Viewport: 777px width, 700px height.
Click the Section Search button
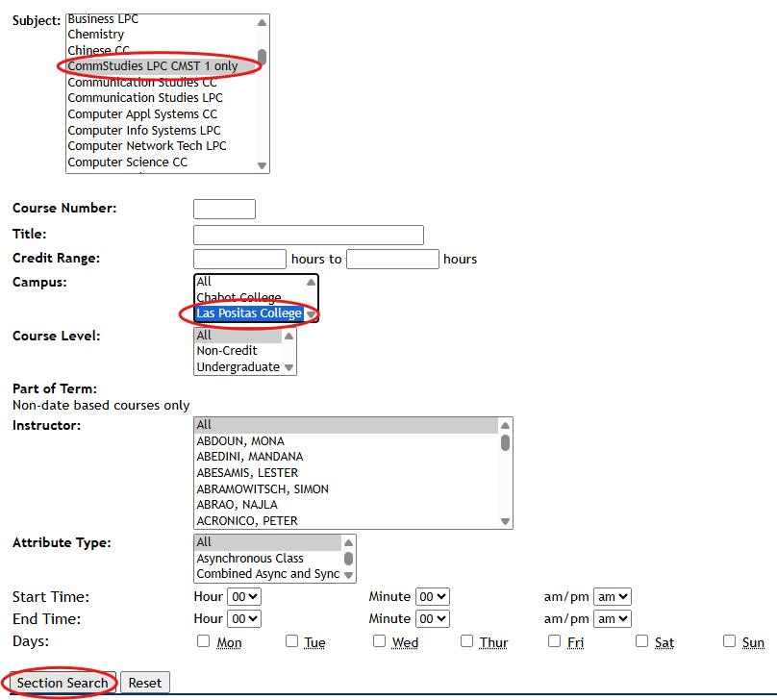click(x=63, y=683)
